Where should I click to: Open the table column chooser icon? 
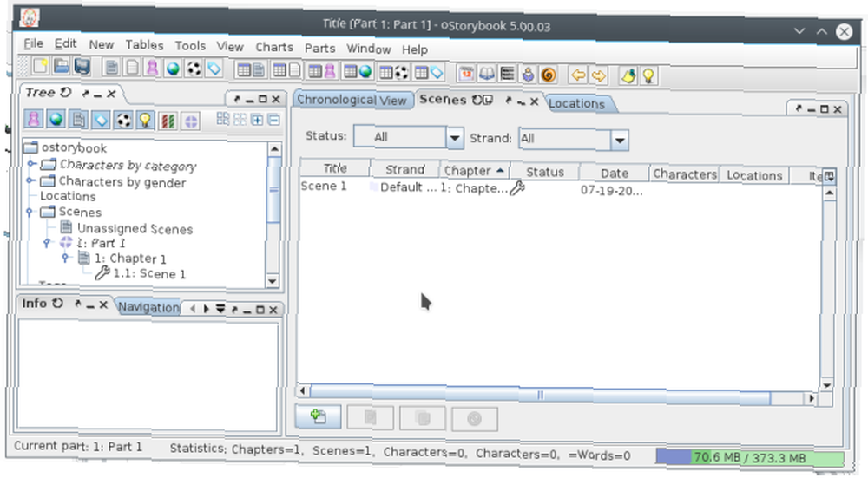click(829, 176)
